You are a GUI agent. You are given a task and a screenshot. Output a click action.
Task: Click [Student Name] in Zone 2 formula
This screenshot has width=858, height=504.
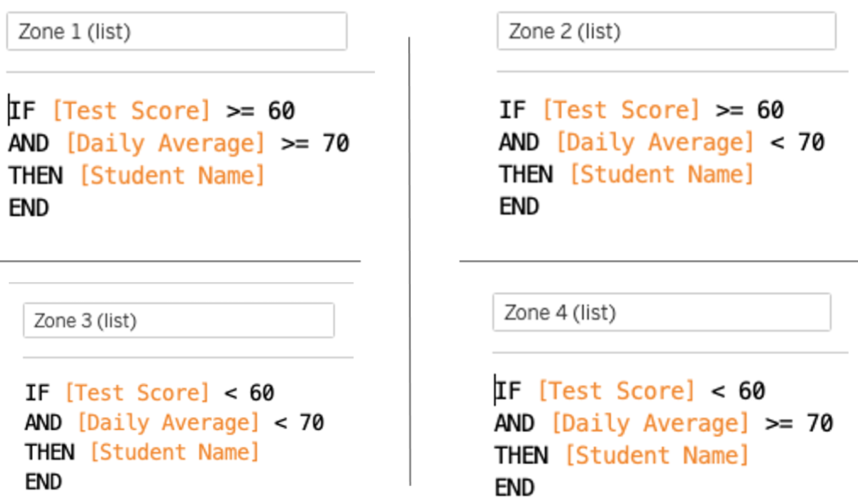click(x=661, y=174)
